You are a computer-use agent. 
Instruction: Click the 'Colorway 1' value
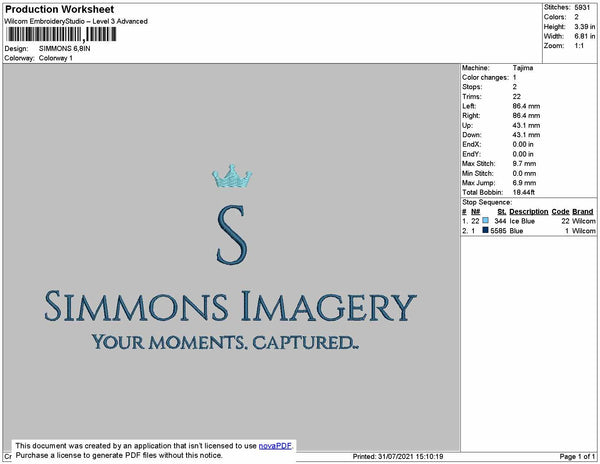click(56, 58)
